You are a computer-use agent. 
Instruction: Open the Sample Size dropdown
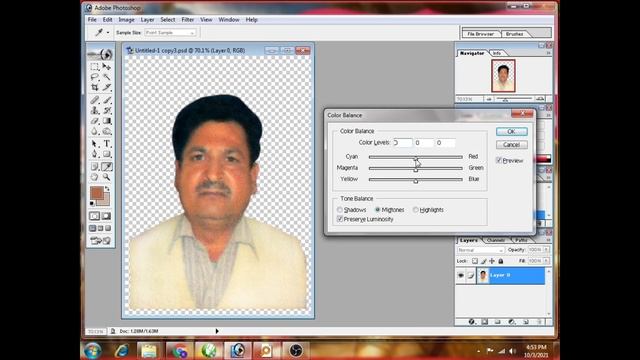tap(170, 33)
